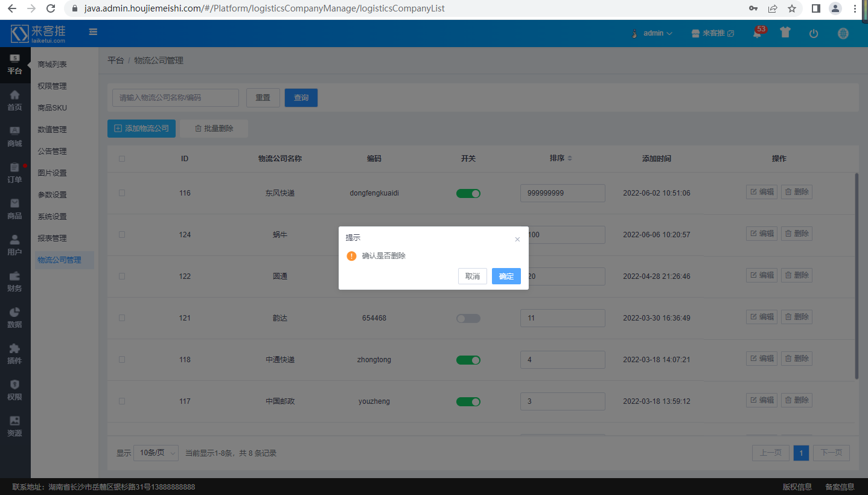
Task: Click the t-shirt theme icon
Action: (x=785, y=33)
